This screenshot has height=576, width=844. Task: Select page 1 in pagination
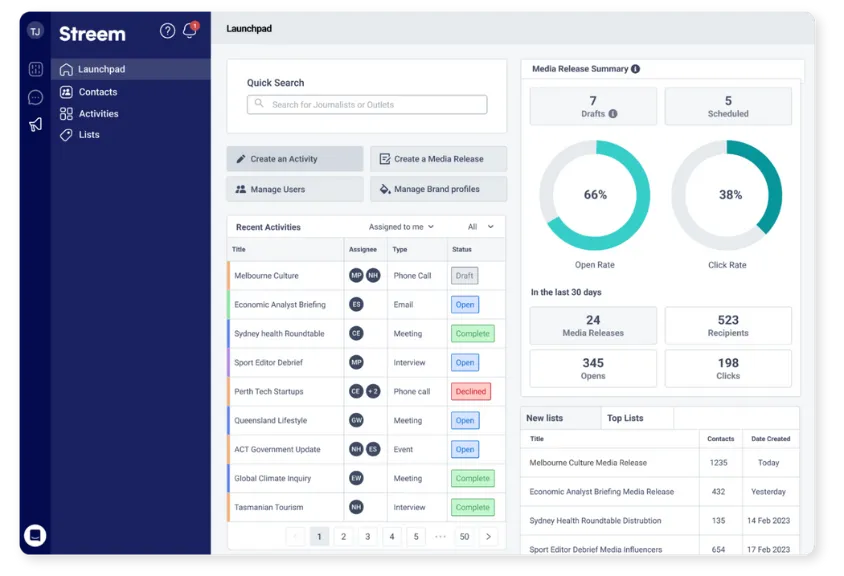pos(319,537)
